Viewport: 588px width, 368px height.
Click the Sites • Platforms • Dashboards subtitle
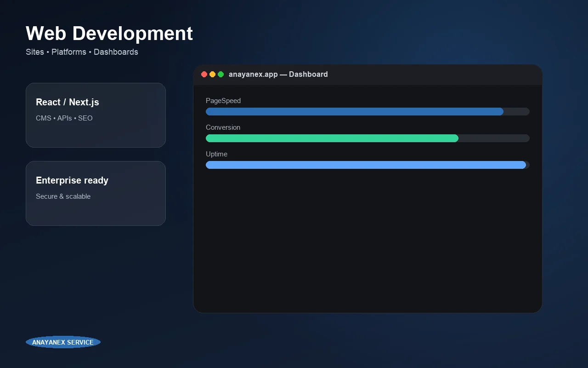(82, 52)
